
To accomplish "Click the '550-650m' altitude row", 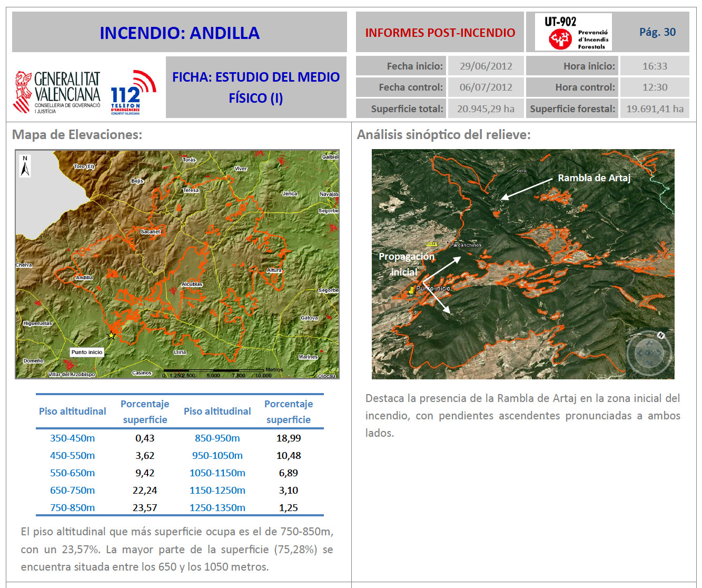I will [73, 473].
